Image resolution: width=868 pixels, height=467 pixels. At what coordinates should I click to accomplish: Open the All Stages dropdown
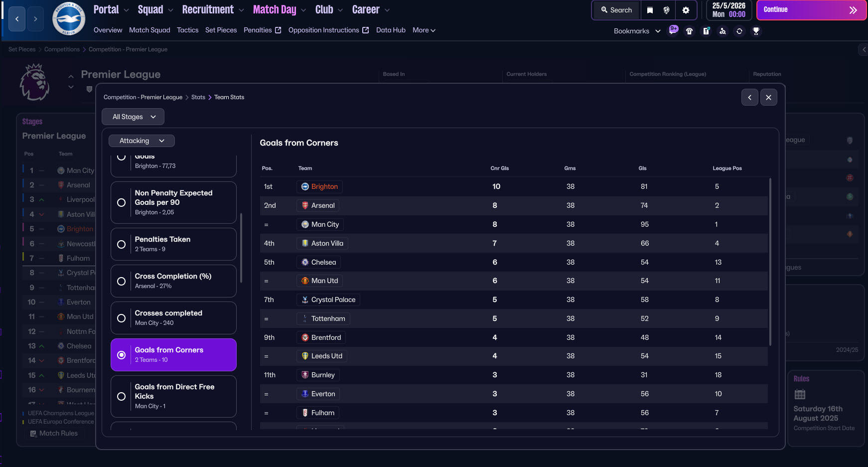click(x=133, y=117)
